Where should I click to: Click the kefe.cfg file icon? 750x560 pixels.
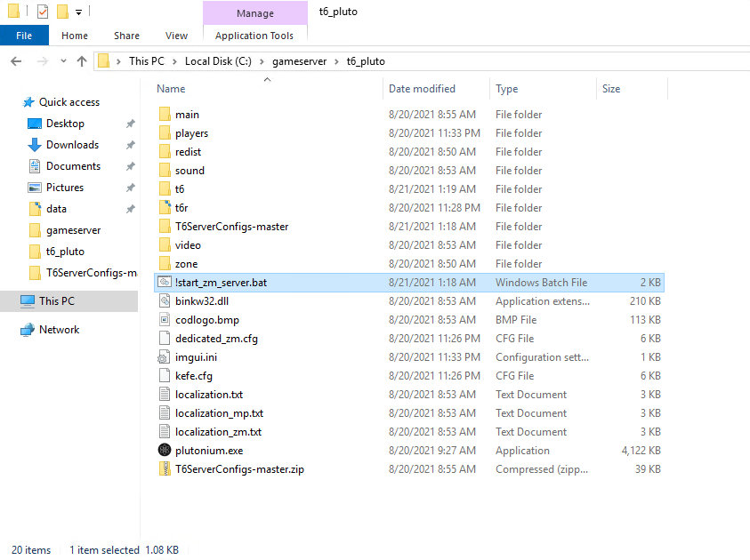(164, 376)
